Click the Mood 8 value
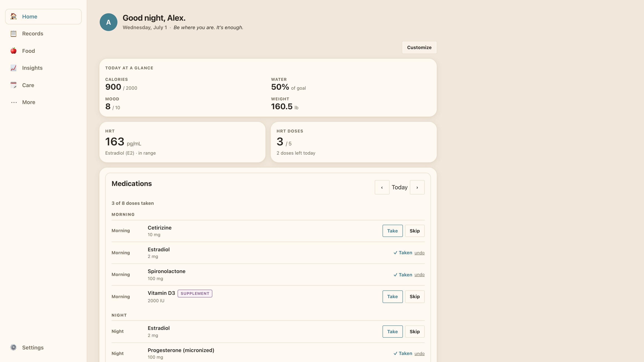 [x=108, y=106]
